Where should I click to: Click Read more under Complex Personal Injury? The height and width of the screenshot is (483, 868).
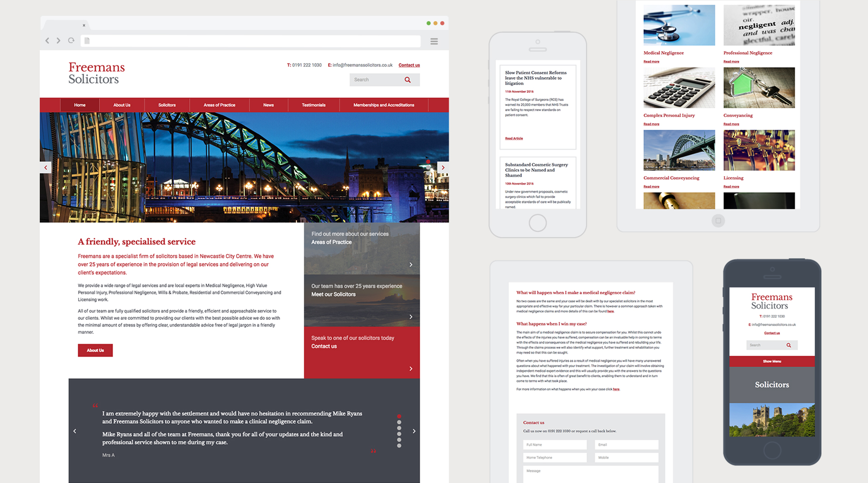651,124
